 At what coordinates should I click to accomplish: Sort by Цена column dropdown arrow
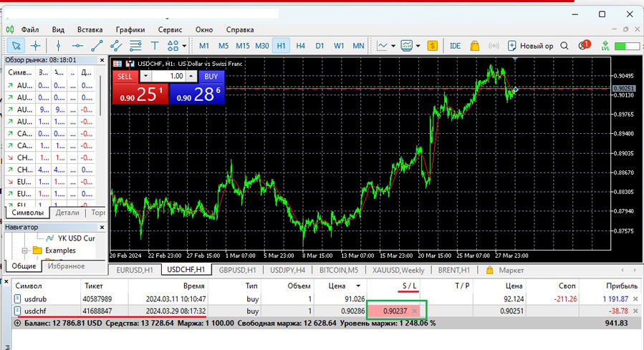358,286
